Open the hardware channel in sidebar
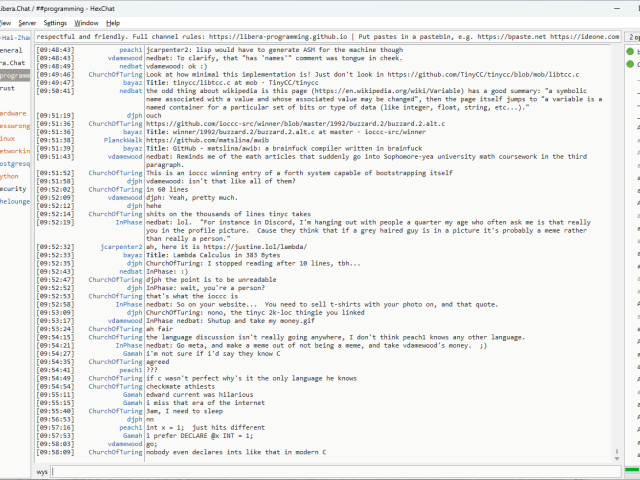Viewport: 640px width, 480px height. click(x=13, y=113)
